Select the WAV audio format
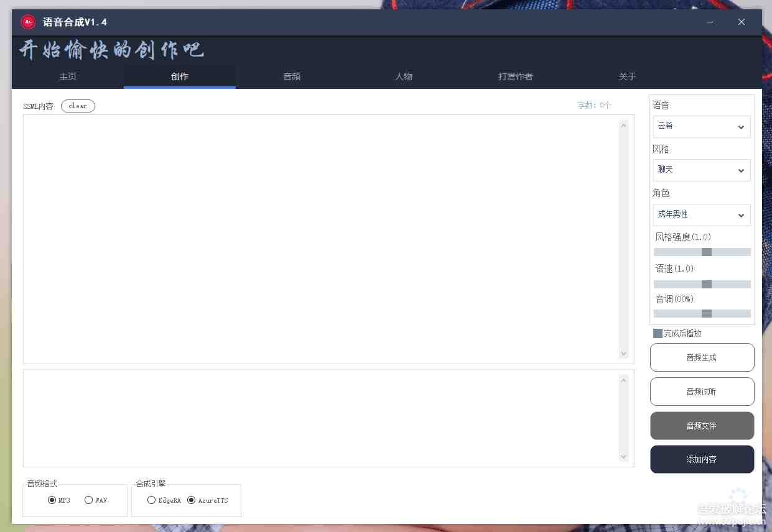This screenshot has width=772, height=532. click(88, 500)
